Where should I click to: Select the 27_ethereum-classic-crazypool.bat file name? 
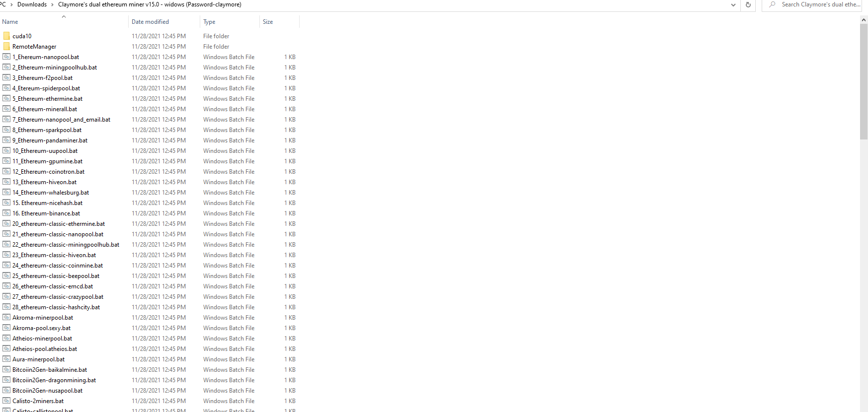pyautogui.click(x=58, y=296)
